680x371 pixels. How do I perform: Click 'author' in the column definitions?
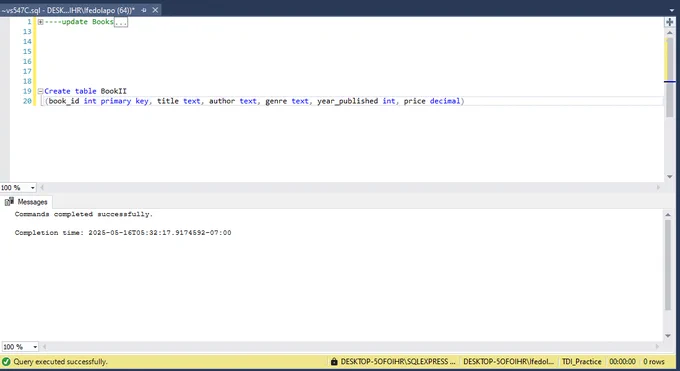222,101
